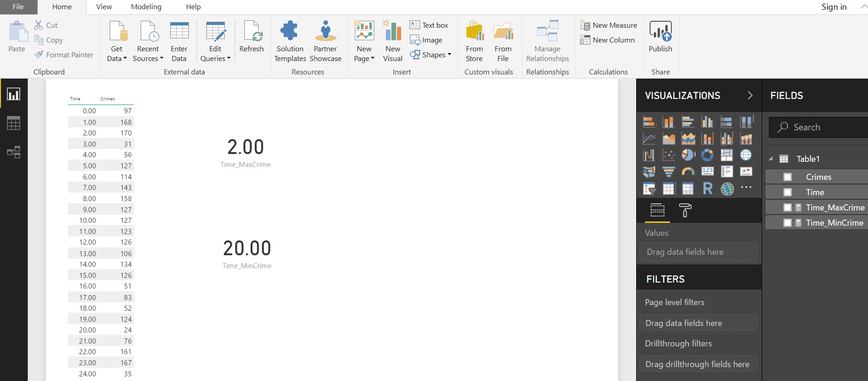Viewport: 868px width, 381px height.
Task: Open the Format paint roller pane
Action: (685, 210)
